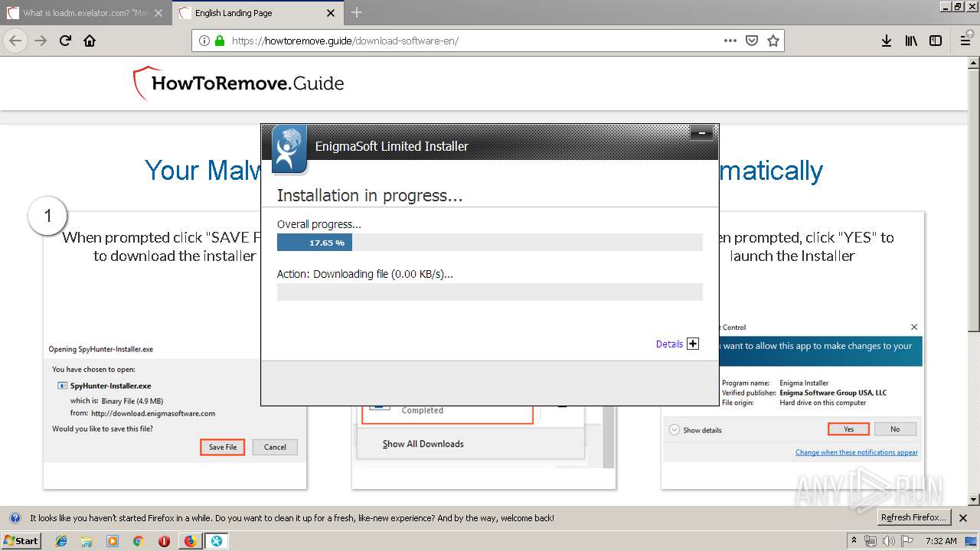Open Windows Explorer folder on taskbar
Screen dimensions: 980x551
coord(87,540)
